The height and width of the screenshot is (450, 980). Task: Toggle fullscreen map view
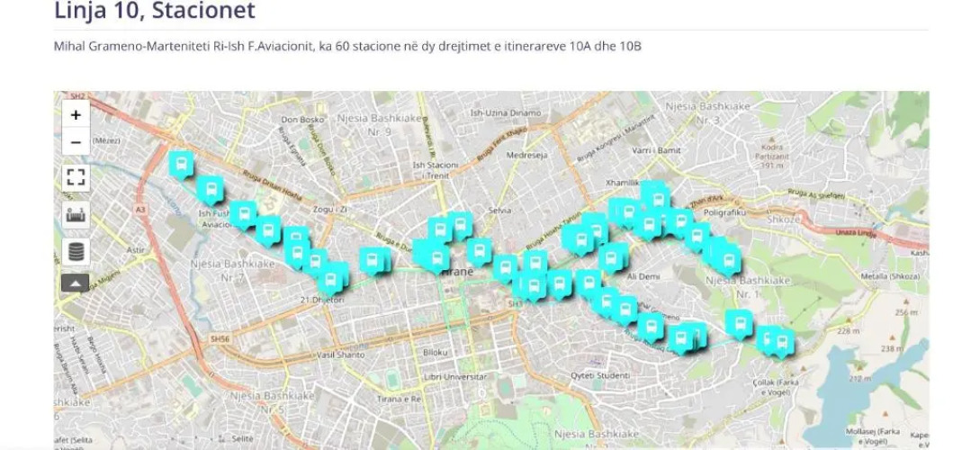tap(76, 177)
